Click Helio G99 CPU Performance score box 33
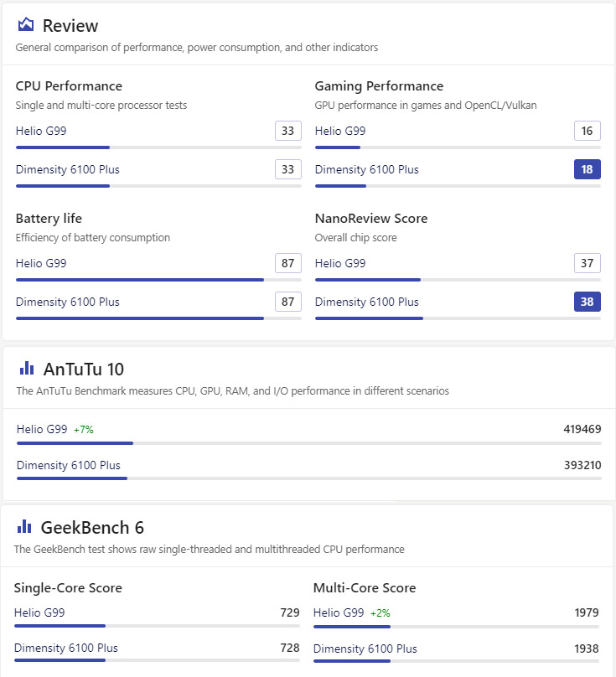 (x=288, y=131)
